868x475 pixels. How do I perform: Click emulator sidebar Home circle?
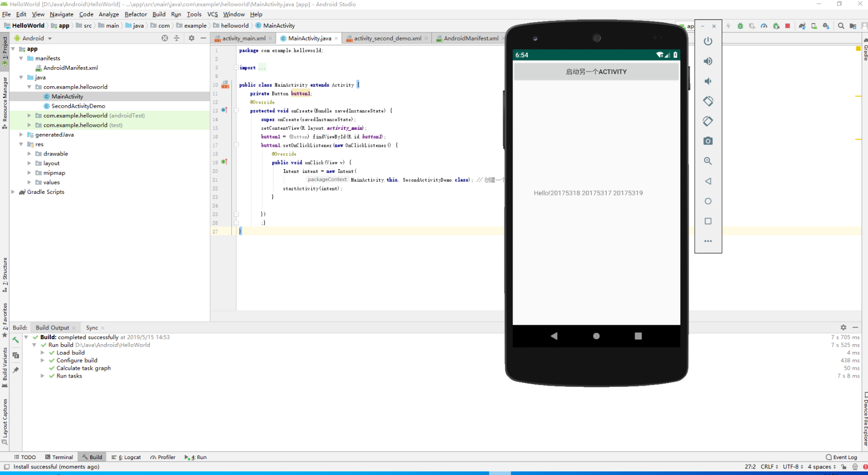708,201
